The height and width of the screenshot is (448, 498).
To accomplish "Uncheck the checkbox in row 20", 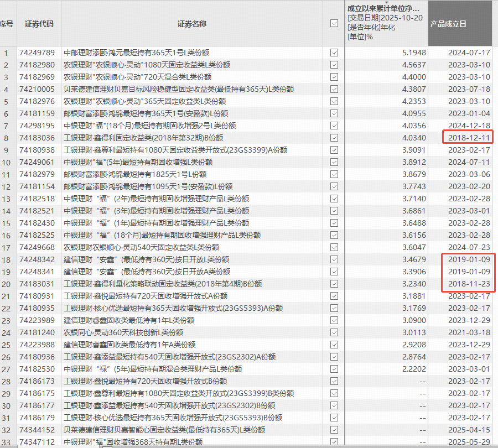I will click(334, 284).
